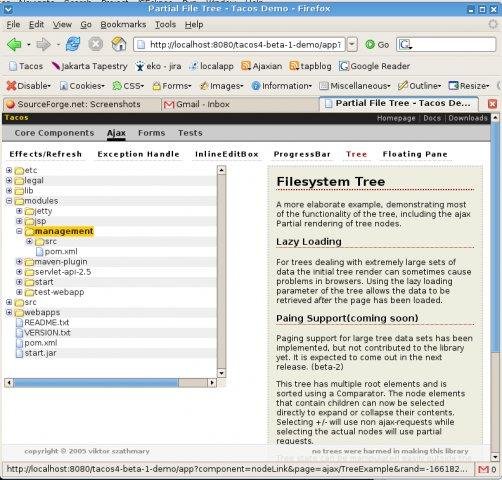Viewport: 502px width, 480px height.
Task: Click the tree's horizontal scrollbar thumb
Action: click(96, 383)
